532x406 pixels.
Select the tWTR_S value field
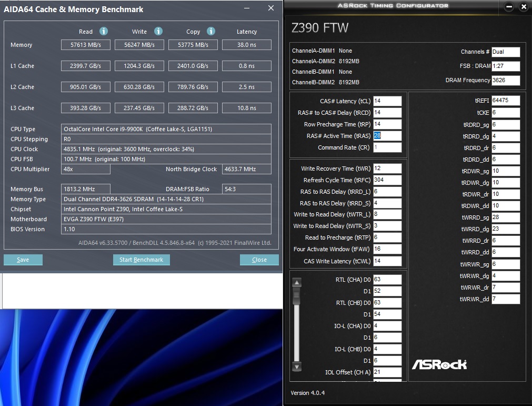[x=387, y=226]
